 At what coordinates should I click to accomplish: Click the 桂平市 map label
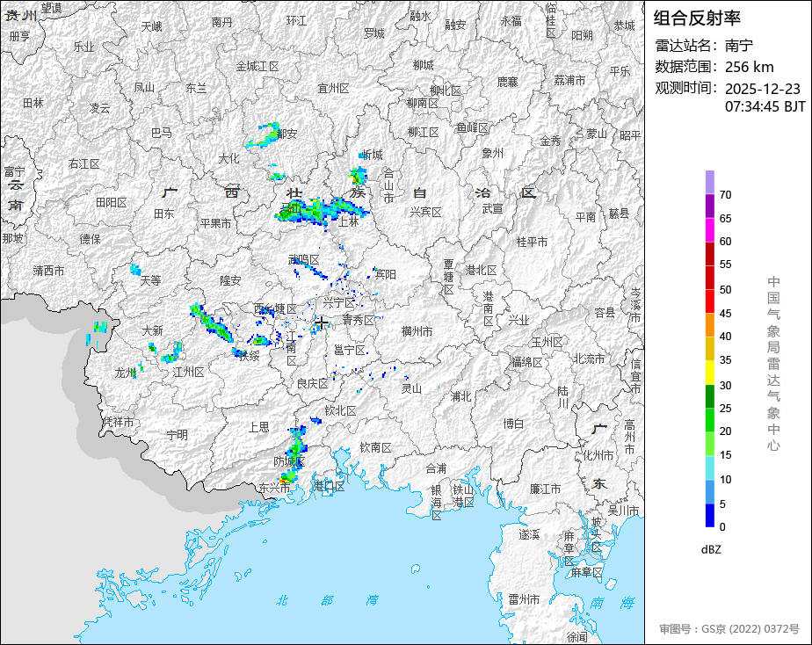[x=532, y=242]
